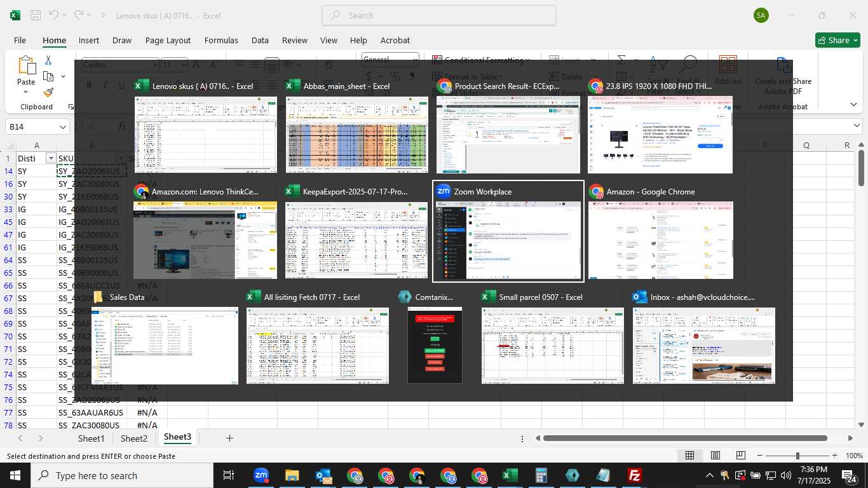Open Excel from the taskbar
868x488 pixels.
tap(510, 475)
